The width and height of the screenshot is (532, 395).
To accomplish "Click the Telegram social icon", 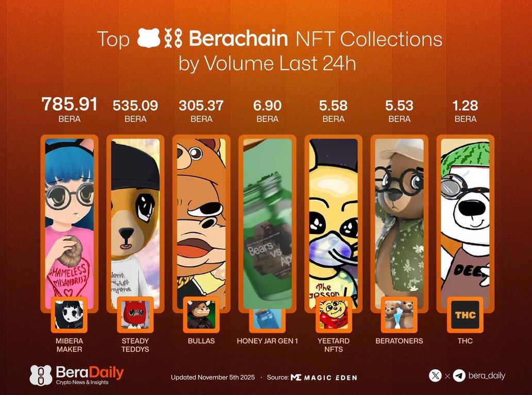I will [459, 376].
